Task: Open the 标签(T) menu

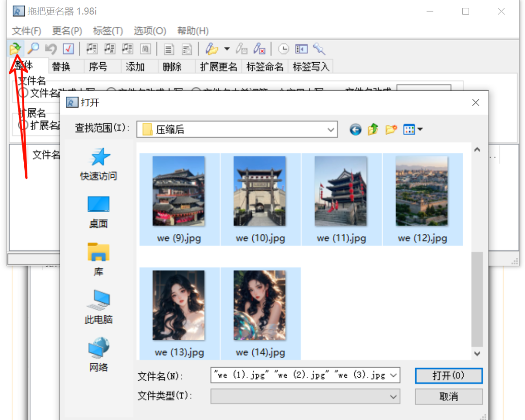Action: pyautogui.click(x=108, y=31)
